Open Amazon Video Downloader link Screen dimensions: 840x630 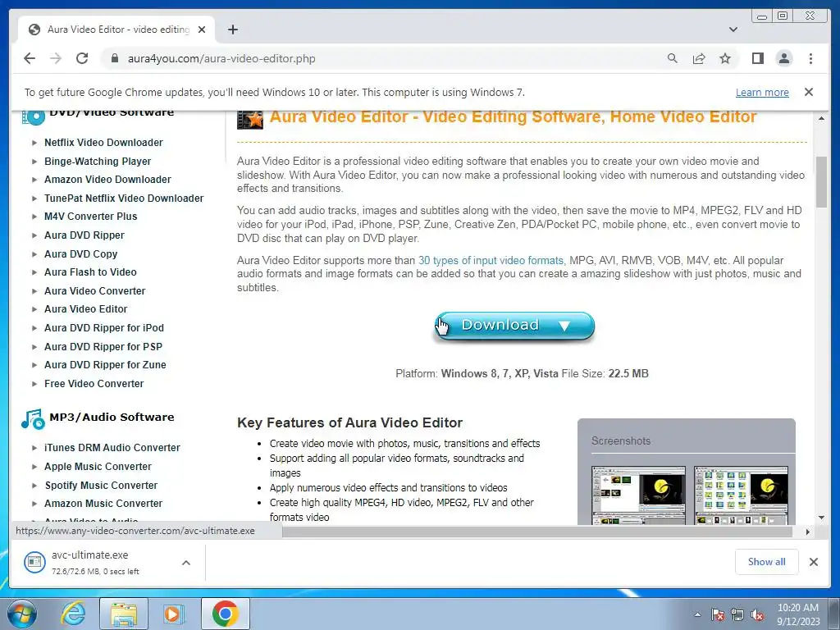(107, 180)
